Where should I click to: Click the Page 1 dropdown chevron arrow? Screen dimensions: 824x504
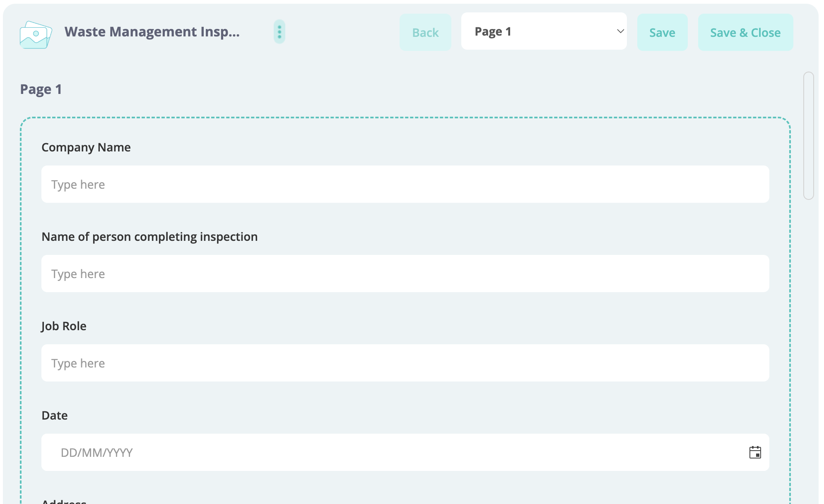pos(620,31)
